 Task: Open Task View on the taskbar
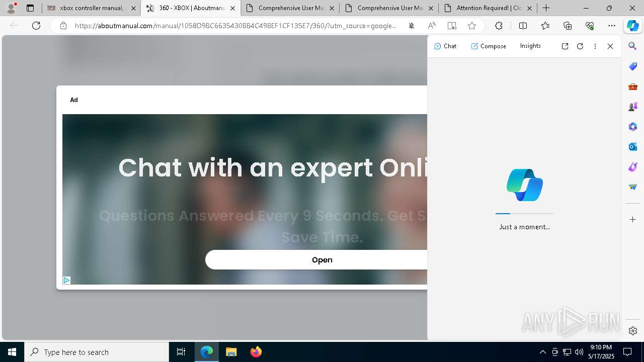[181, 352]
